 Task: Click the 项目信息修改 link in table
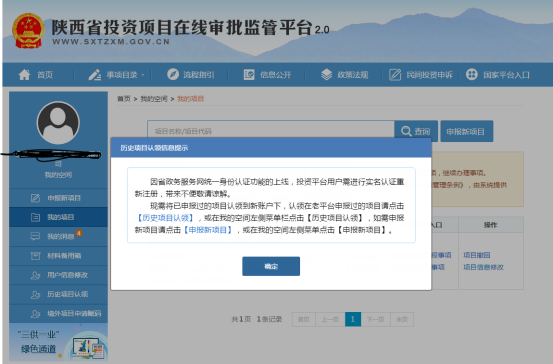pyautogui.click(x=483, y=267)
